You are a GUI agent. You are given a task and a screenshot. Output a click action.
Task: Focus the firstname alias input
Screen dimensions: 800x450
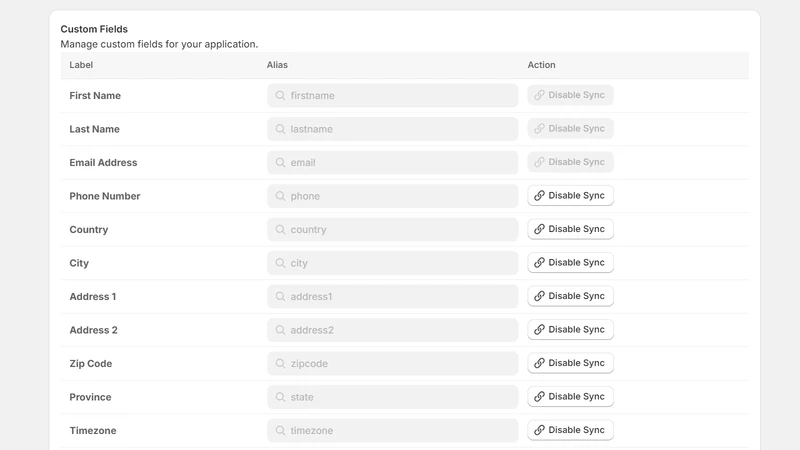[392, 95]
